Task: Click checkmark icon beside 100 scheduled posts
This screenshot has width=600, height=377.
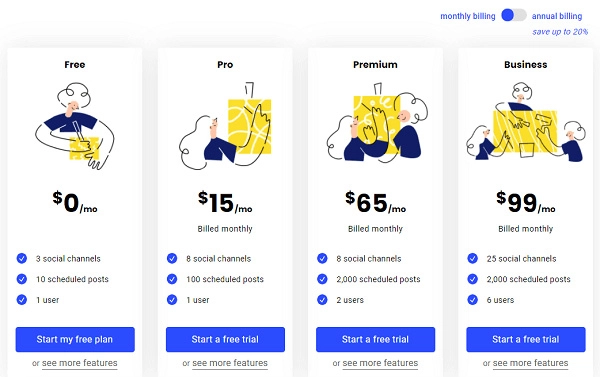Action: (x=172, y=279)
